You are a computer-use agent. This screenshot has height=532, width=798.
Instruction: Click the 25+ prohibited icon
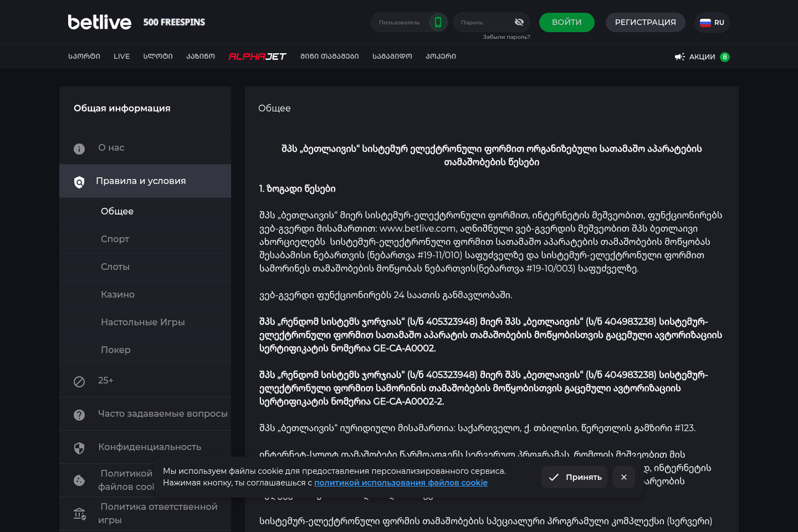[79, 381]
